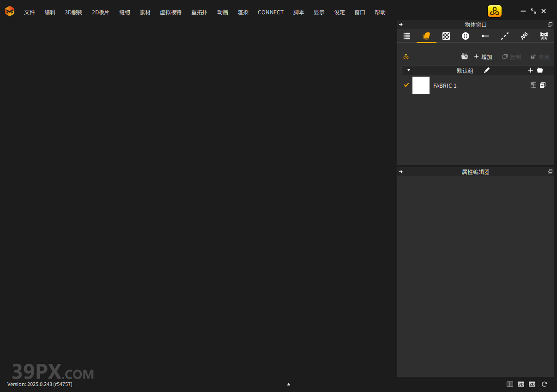Image resolution: width=557 pixels, height=392 pixels.
Task: Open the Button tab in Object Browser
Action: click(x=466, y=36)
